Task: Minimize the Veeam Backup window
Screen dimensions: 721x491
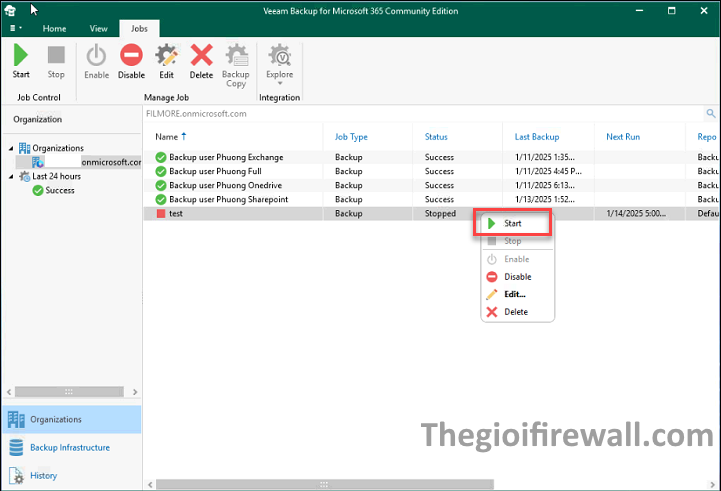Action: [x=639, y=11]
